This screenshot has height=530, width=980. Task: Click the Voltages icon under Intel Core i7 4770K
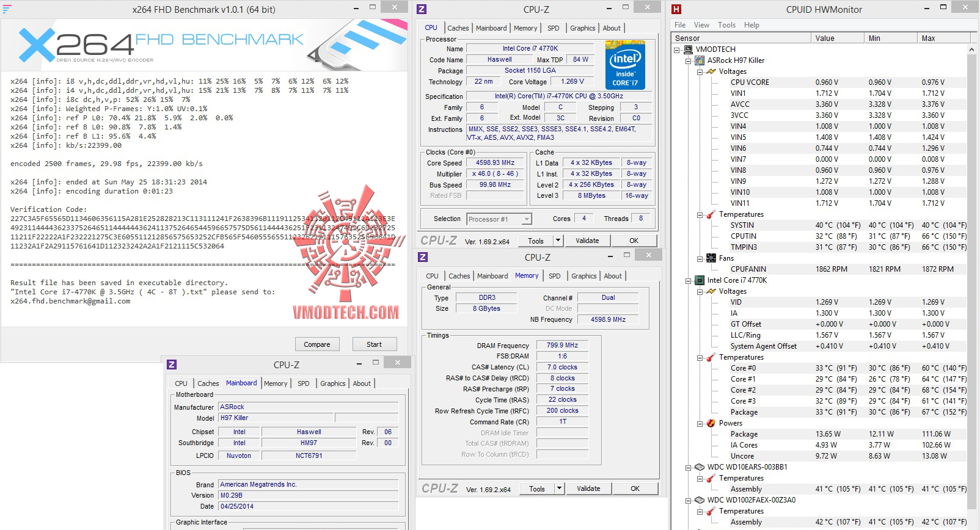coord(711,291)
